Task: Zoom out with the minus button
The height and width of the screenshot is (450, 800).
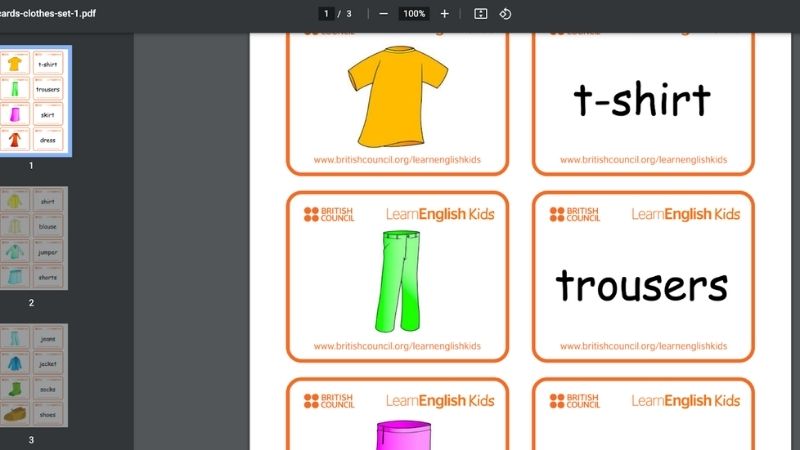Action: click(x=384, y=14)
